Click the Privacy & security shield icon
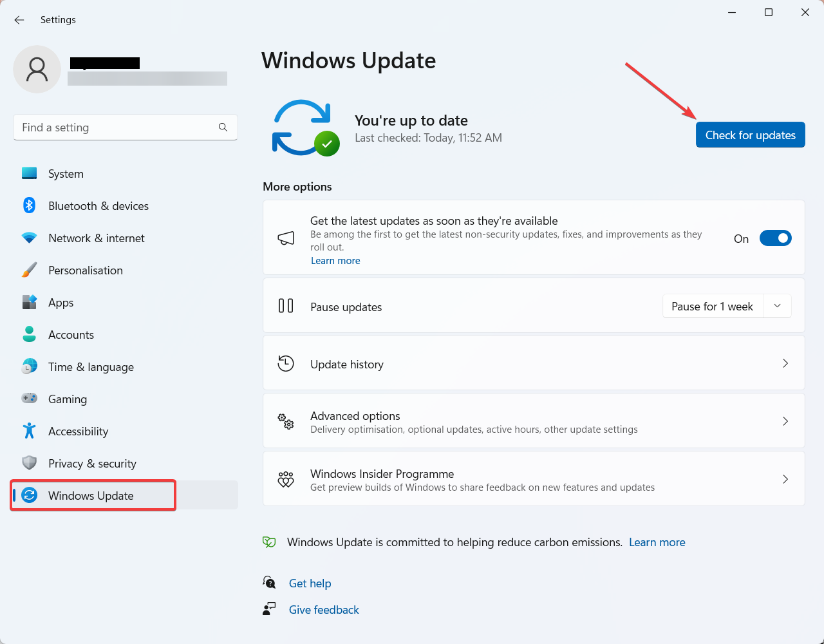Viewport: 824px width, 644px height. coord(29,463)
